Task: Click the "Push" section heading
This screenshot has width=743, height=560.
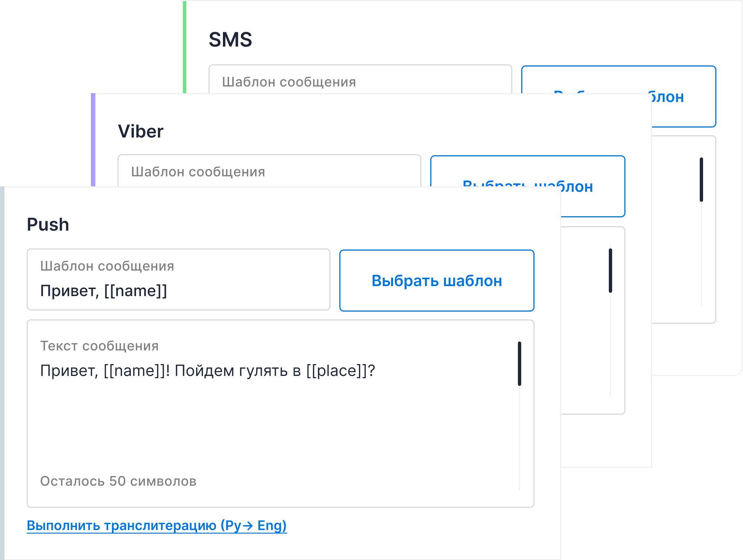Action: pos(48,224)
